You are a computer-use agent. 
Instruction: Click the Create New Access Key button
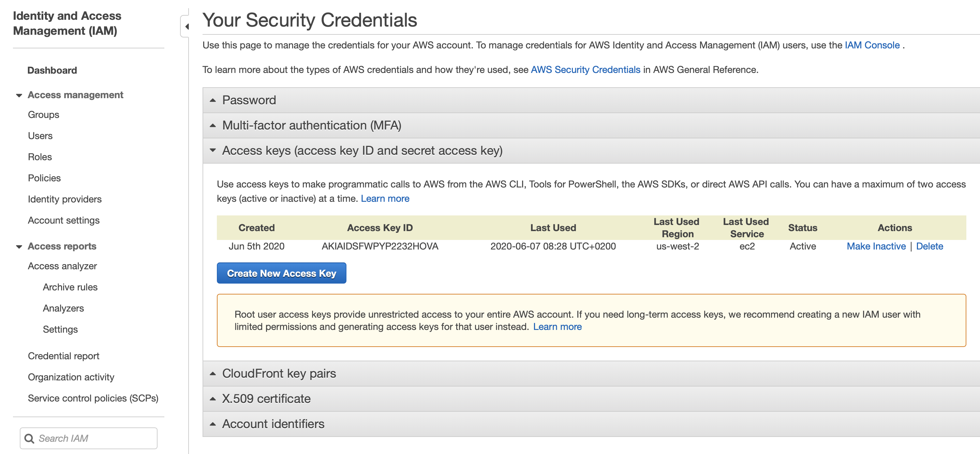click(x=282, y=273)
